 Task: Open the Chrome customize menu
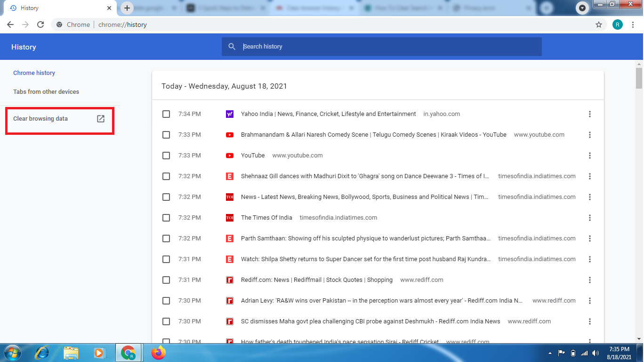pyautogui.click(x=633, y=25)
